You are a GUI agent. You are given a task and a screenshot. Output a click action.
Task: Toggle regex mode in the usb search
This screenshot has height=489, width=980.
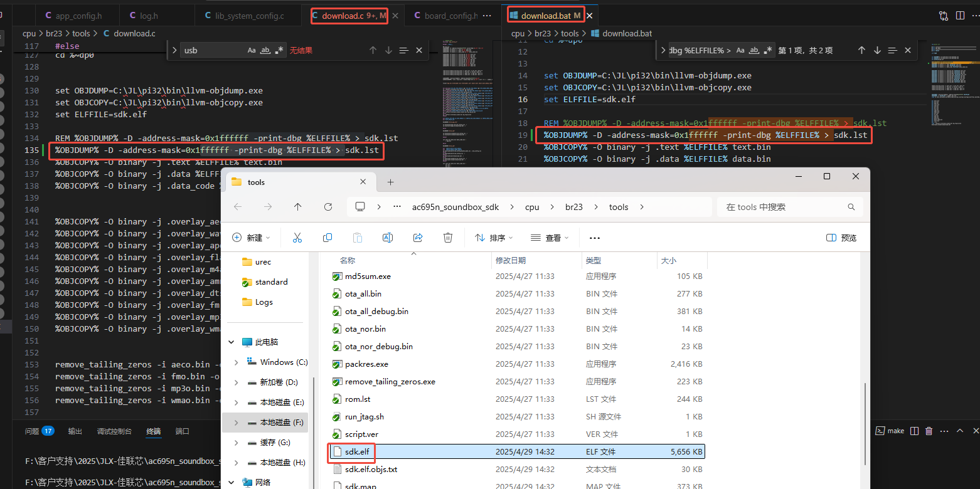coord(280,50)
